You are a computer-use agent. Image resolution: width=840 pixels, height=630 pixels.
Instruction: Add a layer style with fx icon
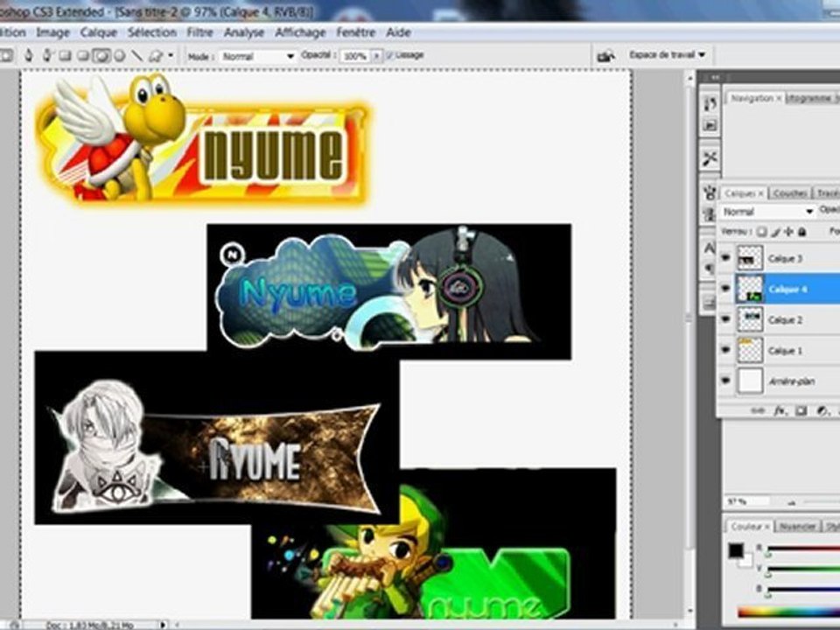coord(780,411)
